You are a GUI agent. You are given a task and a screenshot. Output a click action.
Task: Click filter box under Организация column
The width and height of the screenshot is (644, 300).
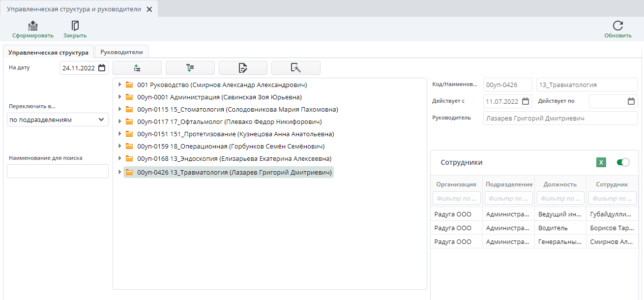click(457, 198)
